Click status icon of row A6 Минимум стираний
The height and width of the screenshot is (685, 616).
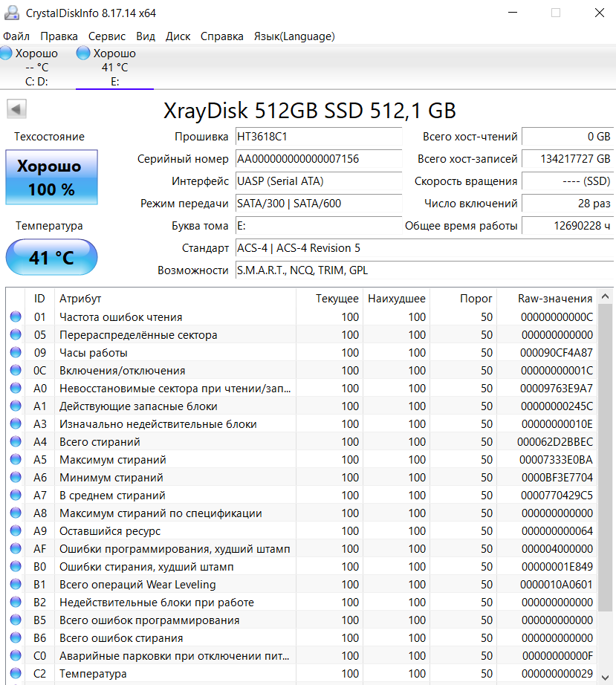coord(16,477)
